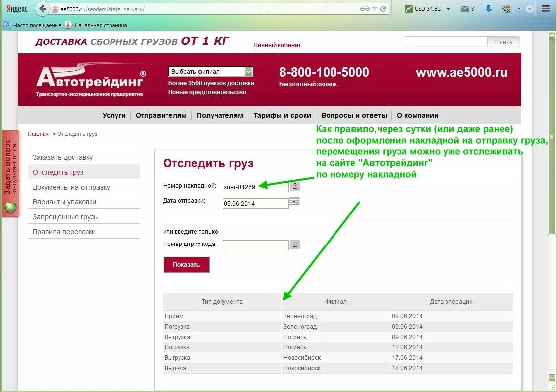Click the reload page icon in address bar
Screen dimensions: 557x392
[383, 9]
